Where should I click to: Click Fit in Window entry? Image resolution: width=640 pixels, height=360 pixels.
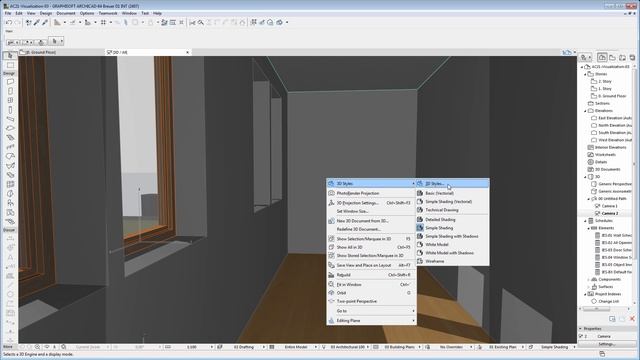(x=371, y=284)
